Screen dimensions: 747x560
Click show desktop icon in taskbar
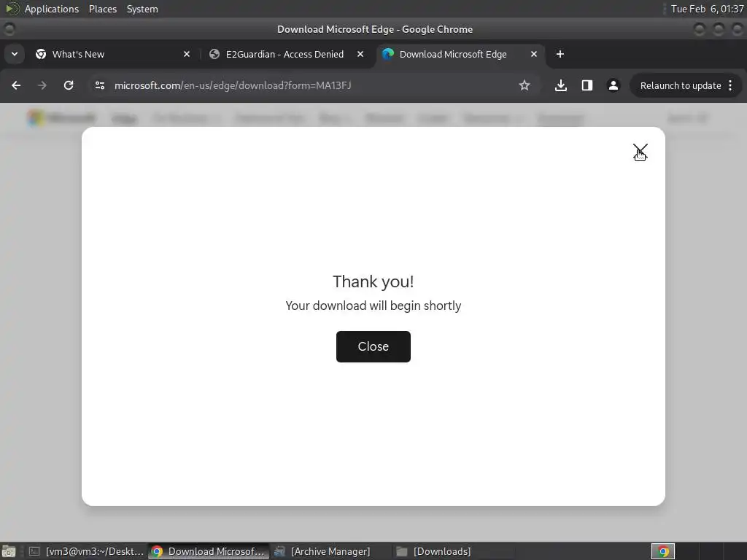pyautogui.click(x=9, y=551)
